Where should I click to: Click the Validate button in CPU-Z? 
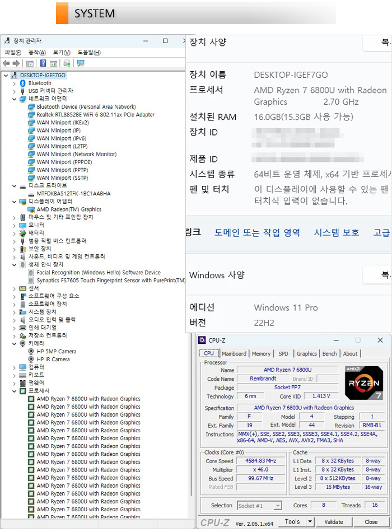pyautogui.click(x=334, y=522)
